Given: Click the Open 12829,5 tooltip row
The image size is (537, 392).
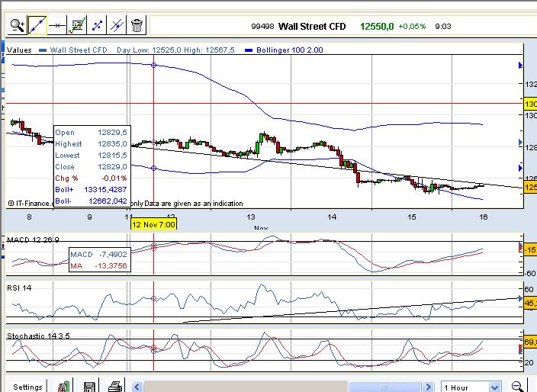Looking at the screenshot, I should 91,133.
